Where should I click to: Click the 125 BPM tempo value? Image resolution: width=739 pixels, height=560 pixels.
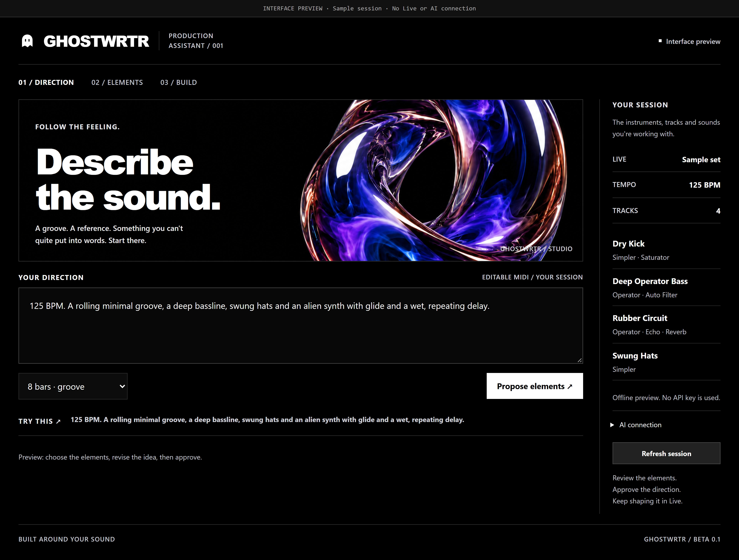705,185
